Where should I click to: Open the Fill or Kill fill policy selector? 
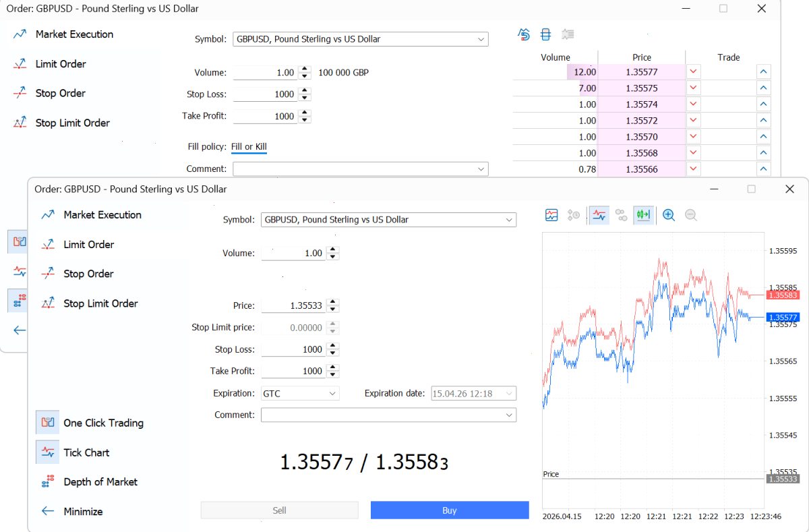point(249,147)
